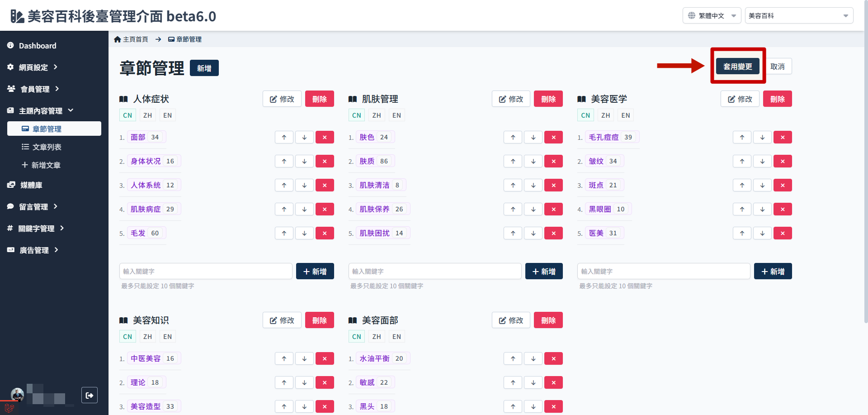Move 水油平衡 keyword up

(x=513, y=358)
